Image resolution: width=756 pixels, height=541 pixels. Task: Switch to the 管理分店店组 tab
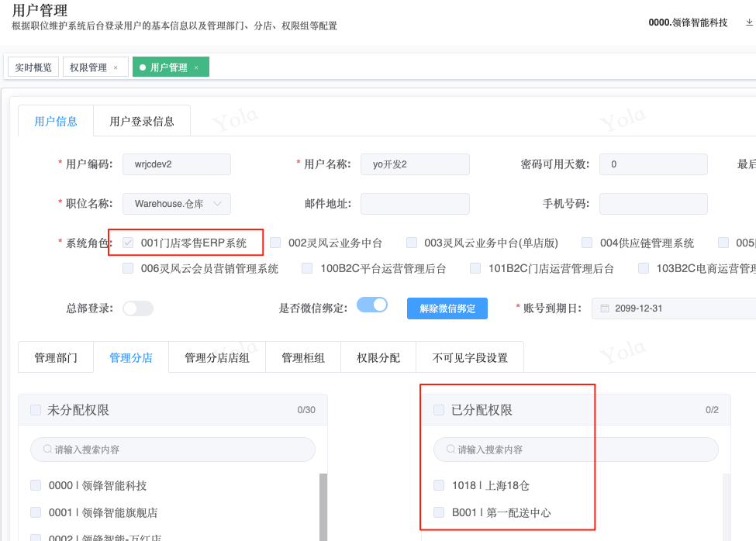pos(217,357)
